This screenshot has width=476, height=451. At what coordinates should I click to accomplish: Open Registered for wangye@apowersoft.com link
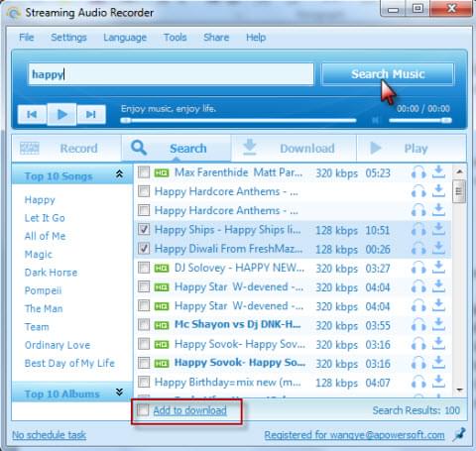354,435
